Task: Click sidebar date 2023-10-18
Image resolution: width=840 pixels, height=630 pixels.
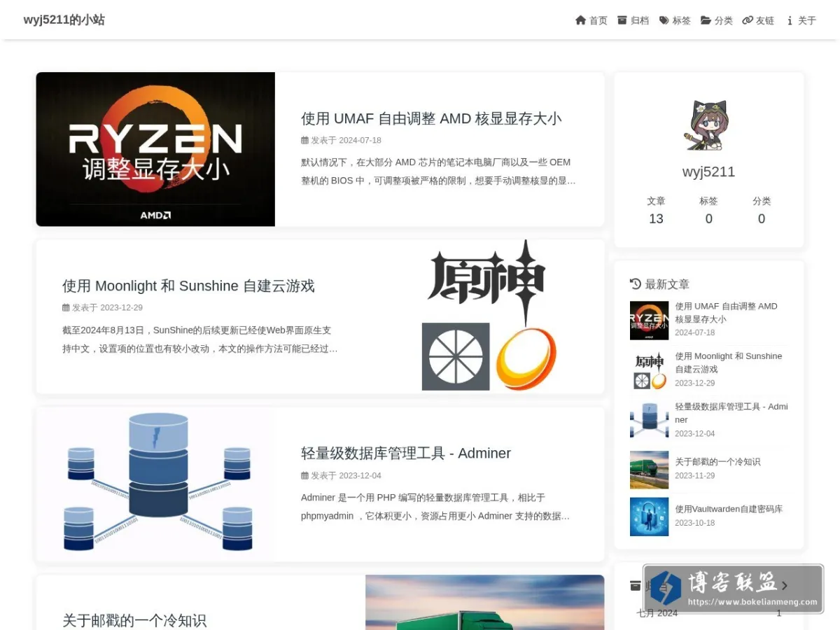Action: tap(695, 523)
